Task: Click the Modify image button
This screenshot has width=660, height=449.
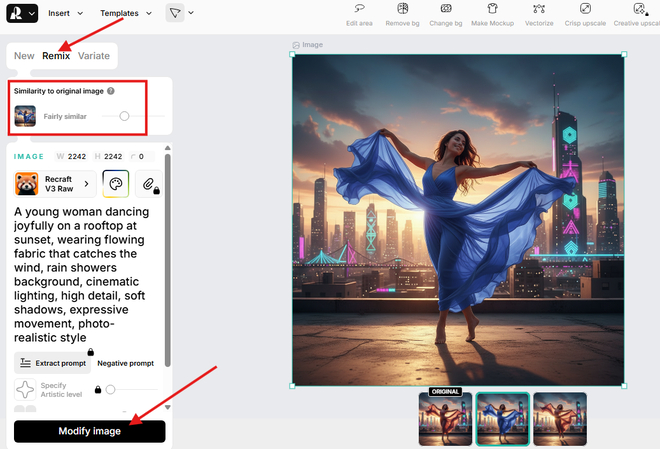Action: click(90, 431)
